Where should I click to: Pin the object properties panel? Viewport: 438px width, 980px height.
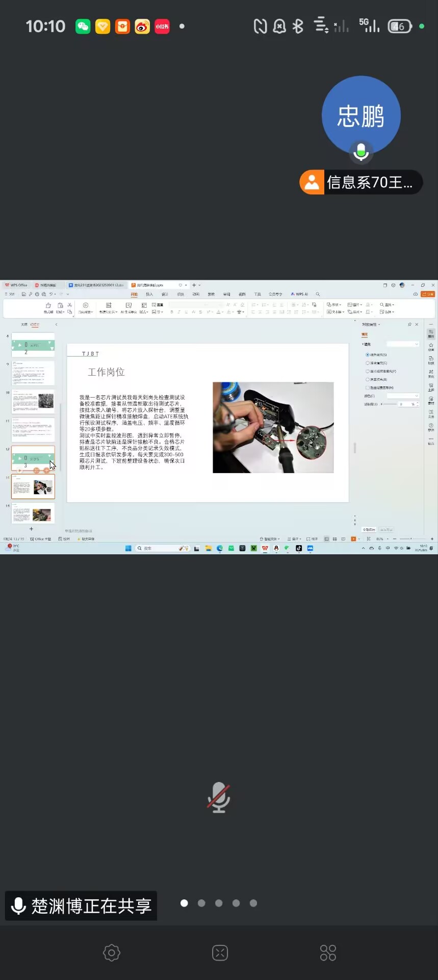click(409, 325)
